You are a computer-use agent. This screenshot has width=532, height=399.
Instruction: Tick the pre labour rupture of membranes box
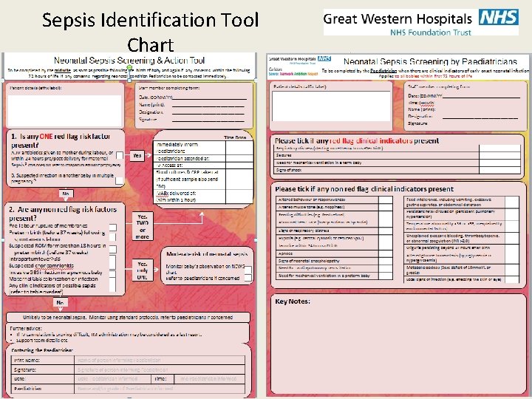tap(113, 227)
